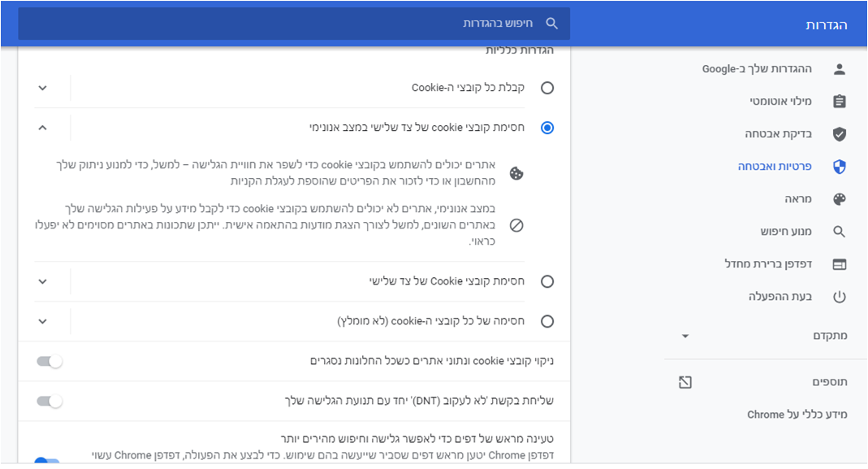This screenshot has width=868, height=469.
Task: Click the settings search input field
Action: [325, 24]
